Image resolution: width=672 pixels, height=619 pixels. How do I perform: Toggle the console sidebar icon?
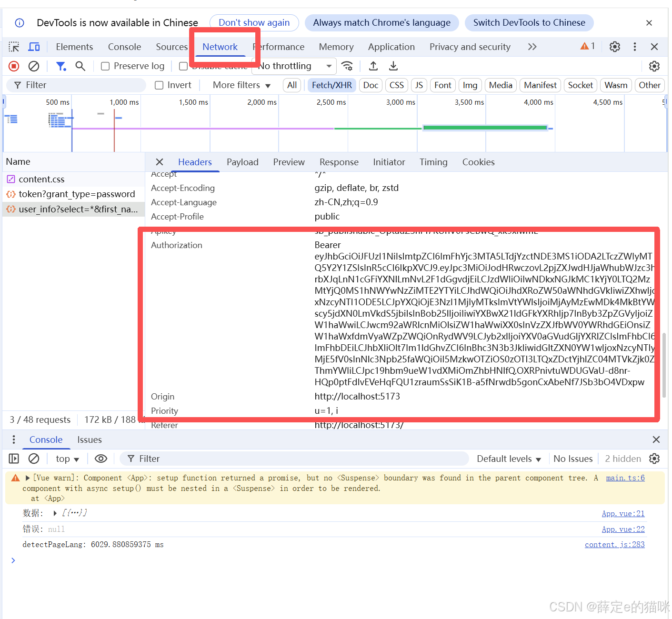tap(14, 459)
